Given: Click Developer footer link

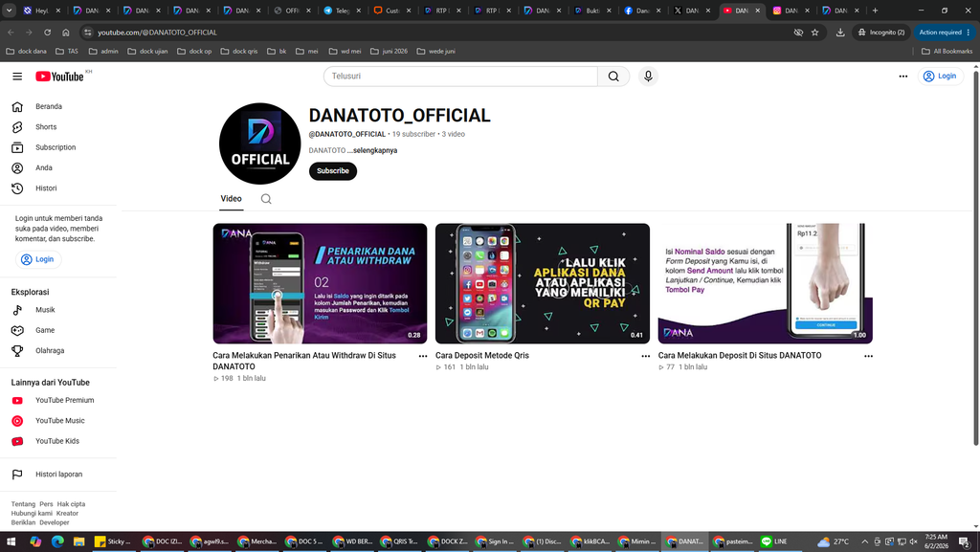Looking at the screenshot, I should click(x=55, y=522).
